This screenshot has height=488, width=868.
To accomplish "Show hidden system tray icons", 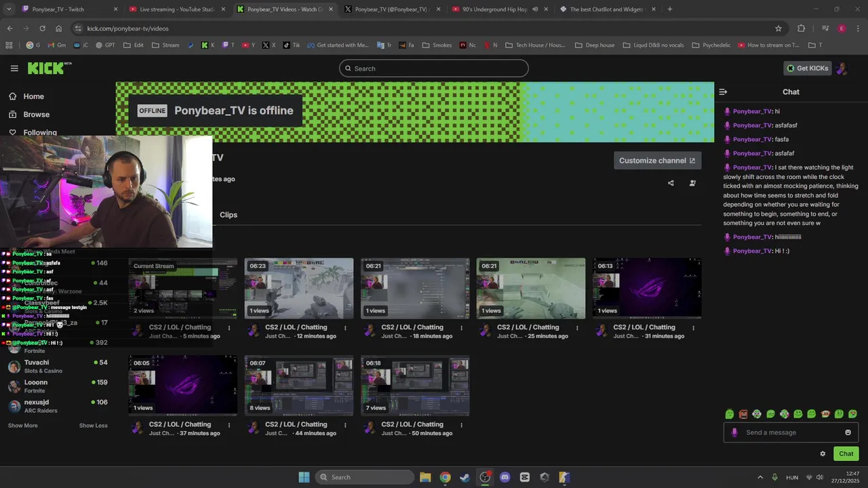I will [x=760, y=477].
